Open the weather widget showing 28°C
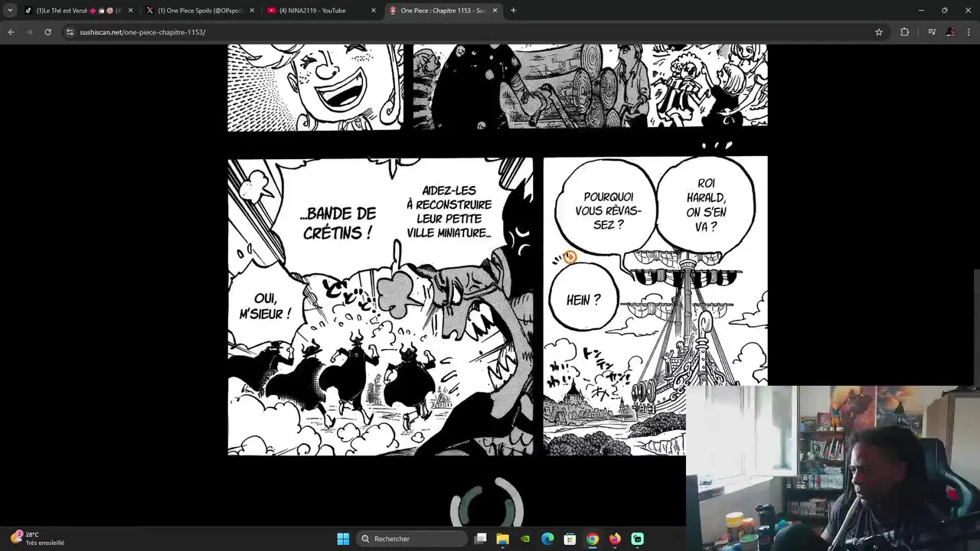 pos(37,539)
